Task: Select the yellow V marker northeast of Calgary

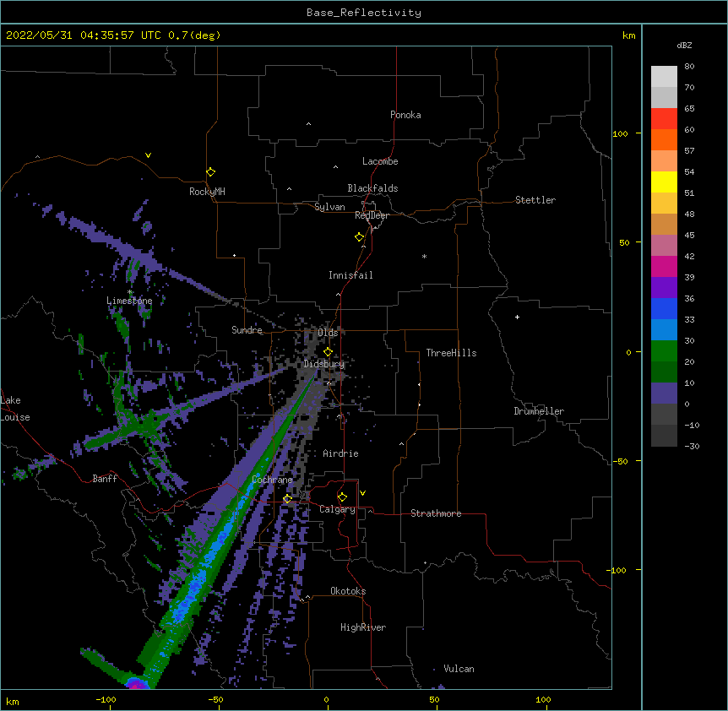Action: [362, 493]
